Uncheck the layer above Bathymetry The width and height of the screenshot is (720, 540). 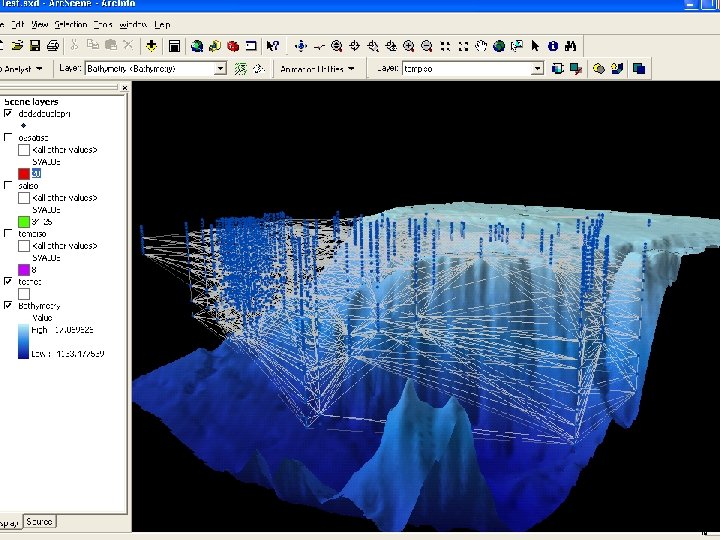[x=8, y=281]
